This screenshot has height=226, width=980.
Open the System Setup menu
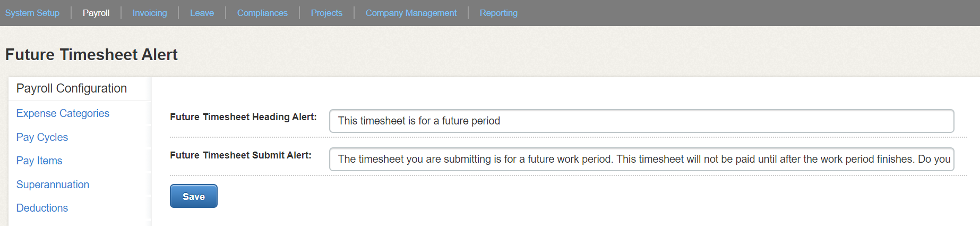pos(32,13)
